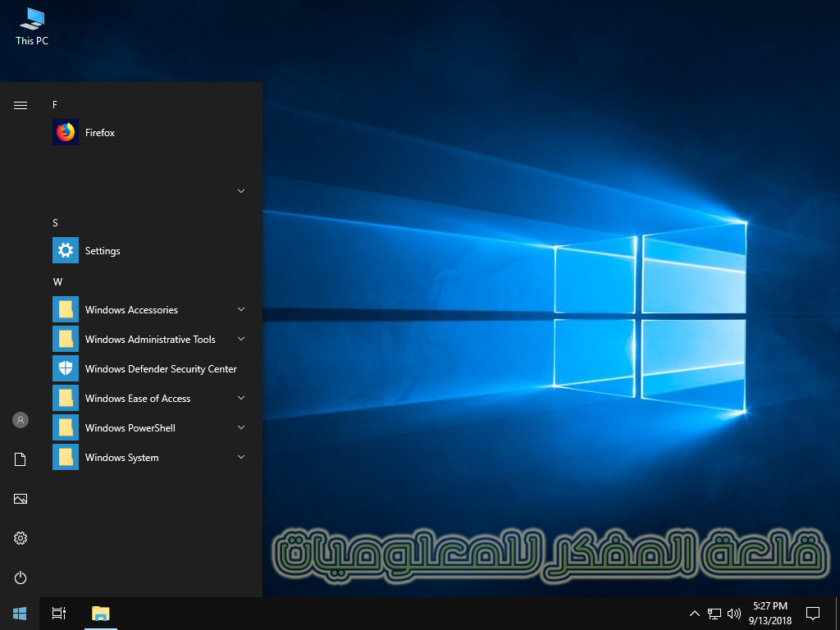
Task: Show hidden tray icons
Action: coord(694,614)
